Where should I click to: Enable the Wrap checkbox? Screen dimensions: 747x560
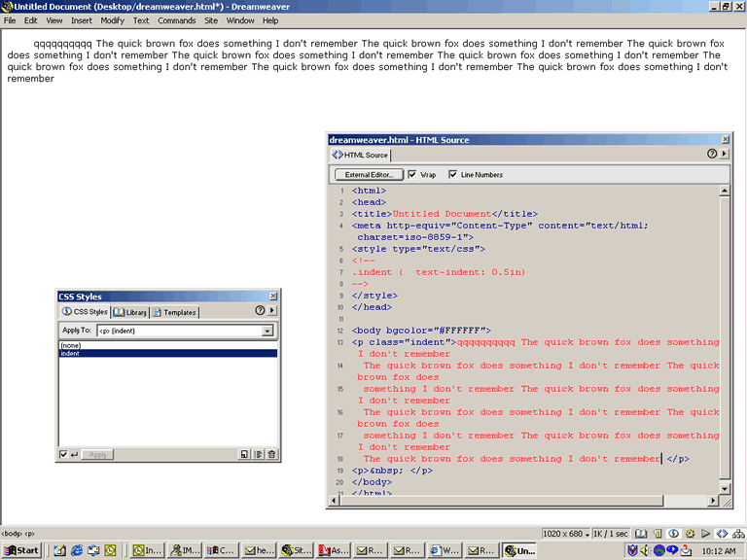(411, 175)
